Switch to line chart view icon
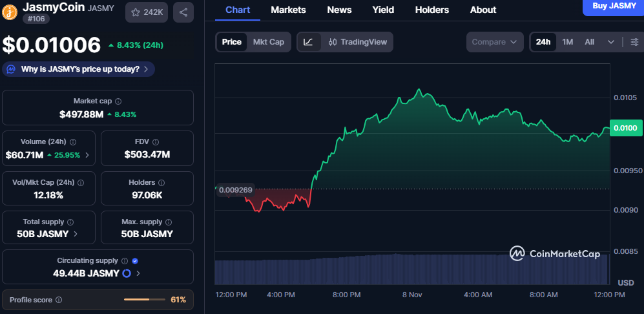 (309, 42)
